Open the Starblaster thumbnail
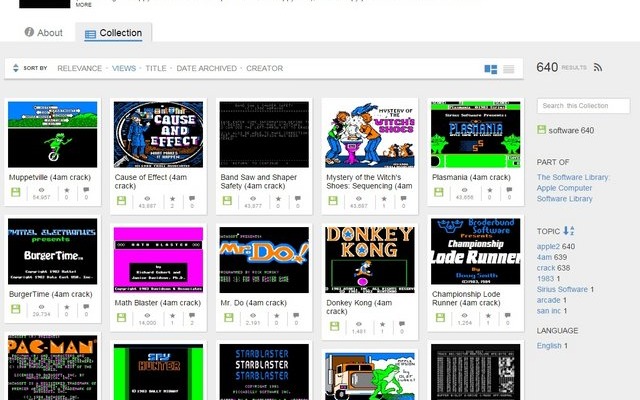 click(x=264, y=372)
